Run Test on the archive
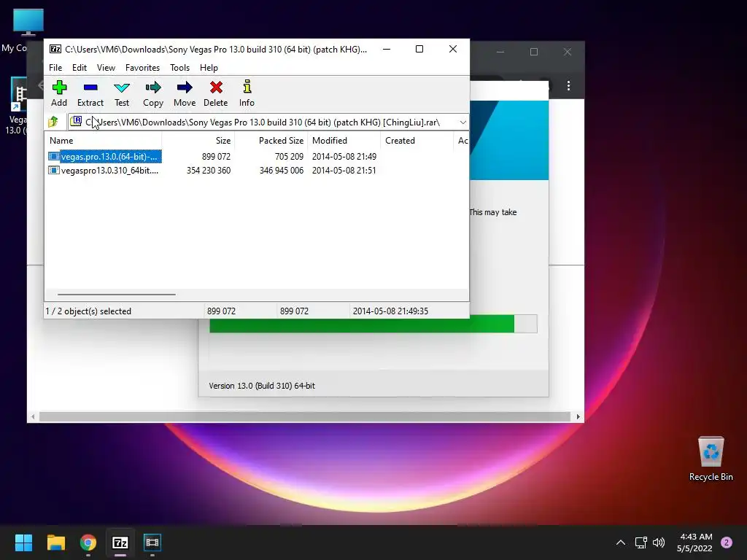This screenshot has width=747, height=560. click(x=122, y=93)
